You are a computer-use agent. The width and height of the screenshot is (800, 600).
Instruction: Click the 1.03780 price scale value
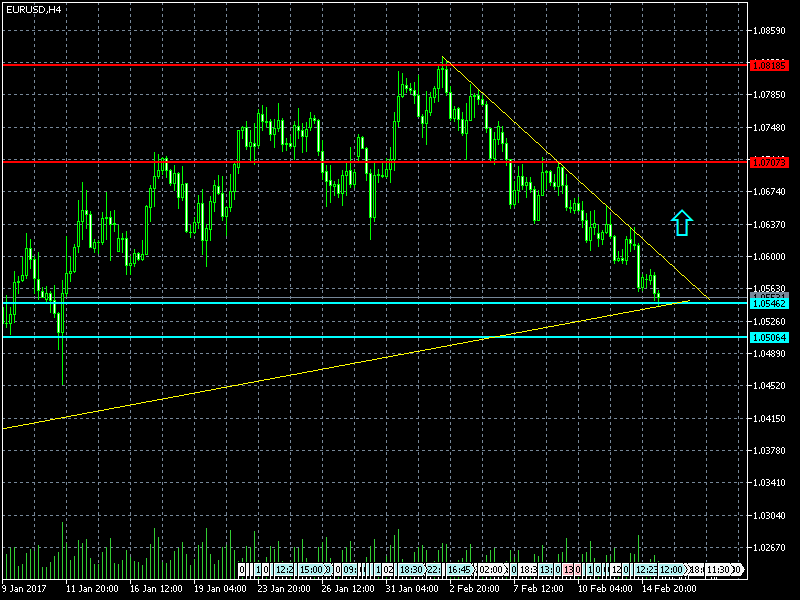[x=769, y=451]
